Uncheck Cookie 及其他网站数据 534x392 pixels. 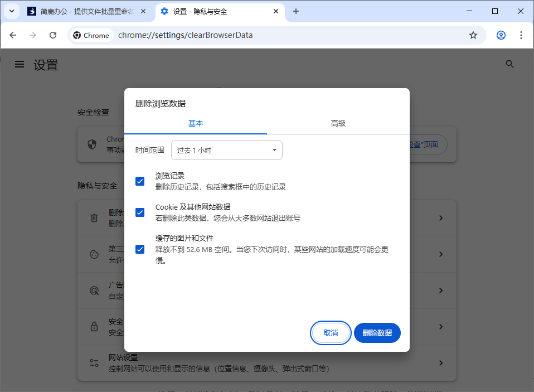(x=140, y=212)
